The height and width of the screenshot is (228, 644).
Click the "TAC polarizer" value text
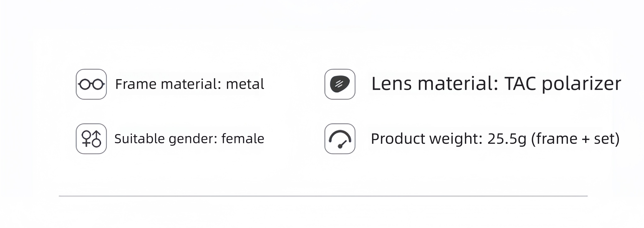[563, 84]
